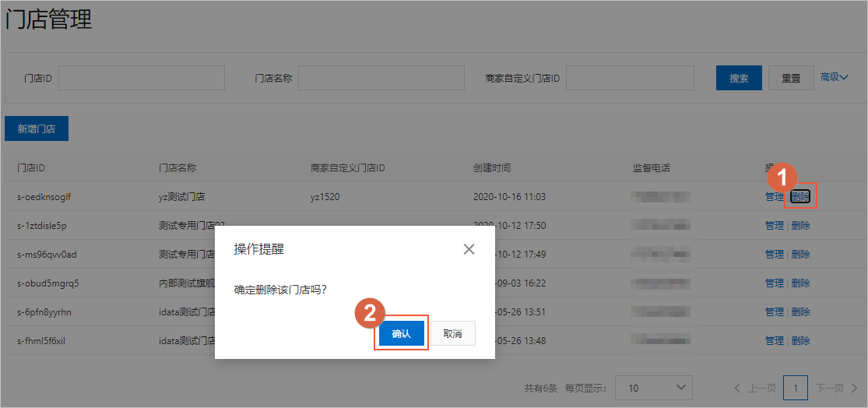Cancel deletion with 取消 button
868x408 pixels.
tap(453, 334)
